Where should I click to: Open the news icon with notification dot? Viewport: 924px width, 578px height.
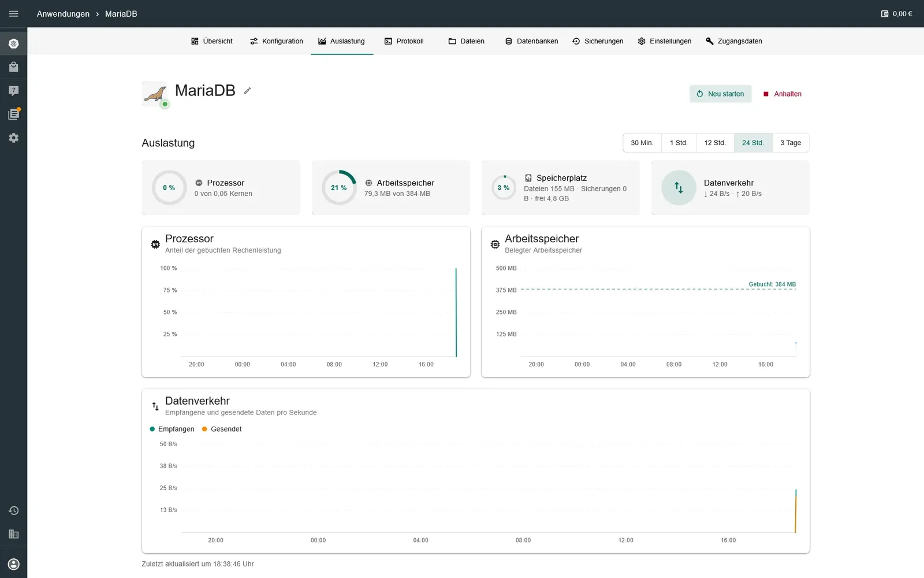[14, 114]
